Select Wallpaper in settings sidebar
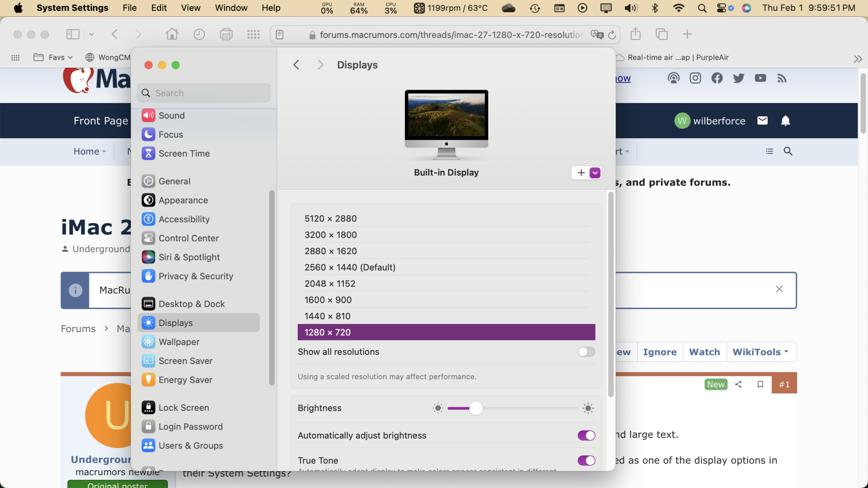 (x=179, y=342)
